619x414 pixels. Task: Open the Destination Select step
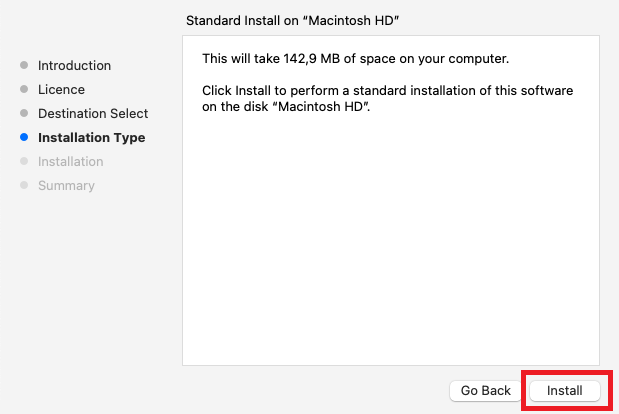tap(93, 114)
